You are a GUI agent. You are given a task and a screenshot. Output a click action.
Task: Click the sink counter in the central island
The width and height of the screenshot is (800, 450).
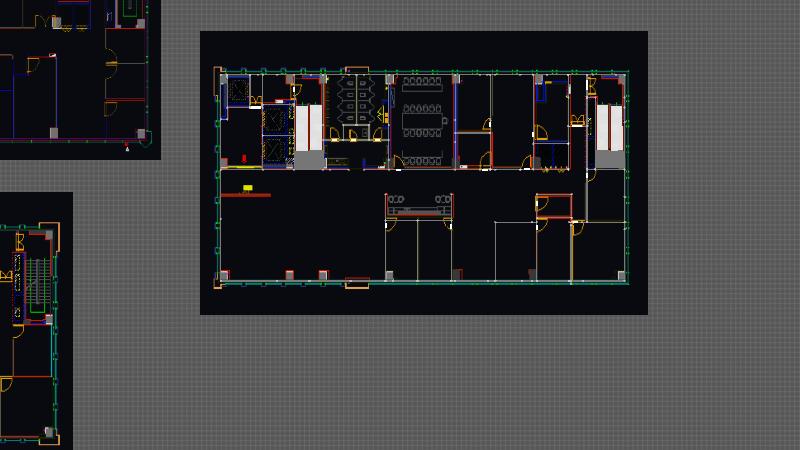[420, 208]
